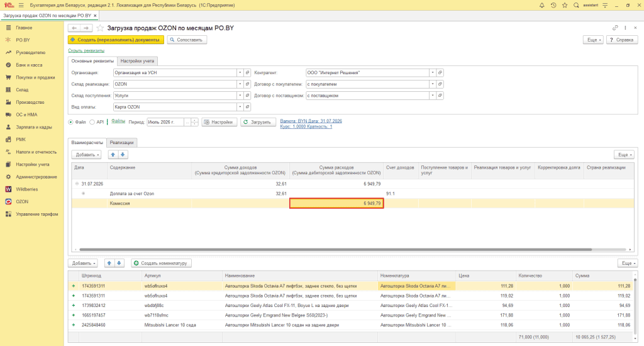Screen dimensions: 644x346
Task: Open Зарплата и кадры section
Action: (34, 127)
